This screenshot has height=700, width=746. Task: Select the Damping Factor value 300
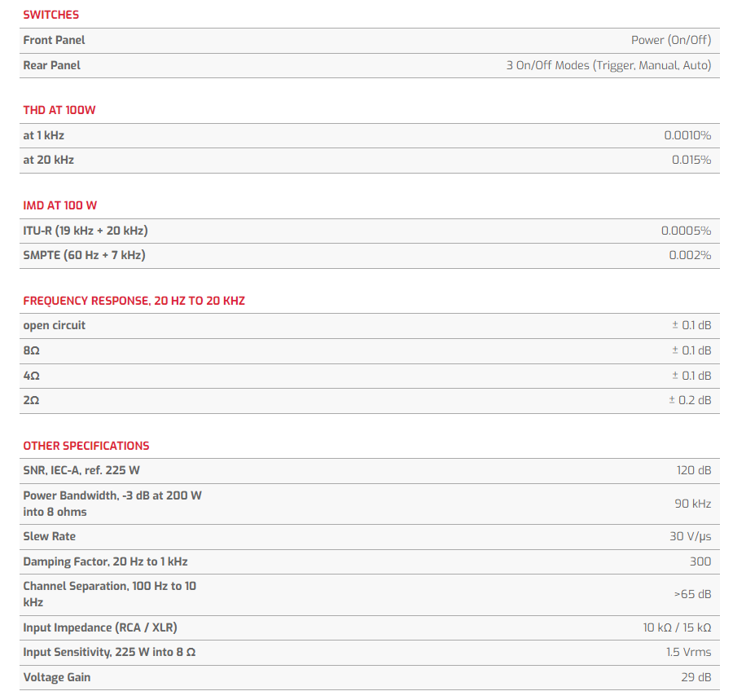pyautogui.click(x=700, y=561)
